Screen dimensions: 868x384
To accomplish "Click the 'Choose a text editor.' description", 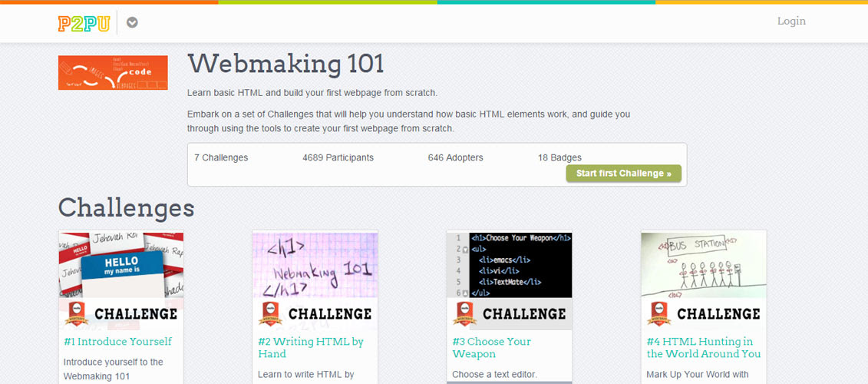I will click(494, 374).
